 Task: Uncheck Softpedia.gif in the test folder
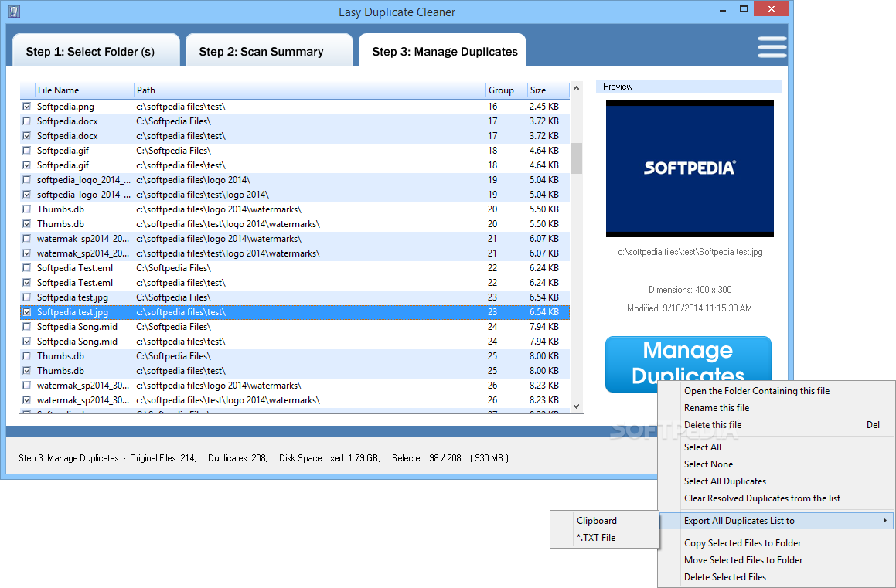coord(27,165)
